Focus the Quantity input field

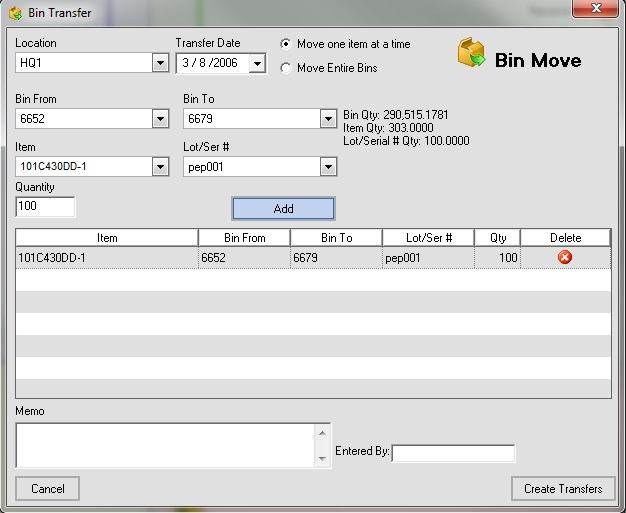pos(45,206)
